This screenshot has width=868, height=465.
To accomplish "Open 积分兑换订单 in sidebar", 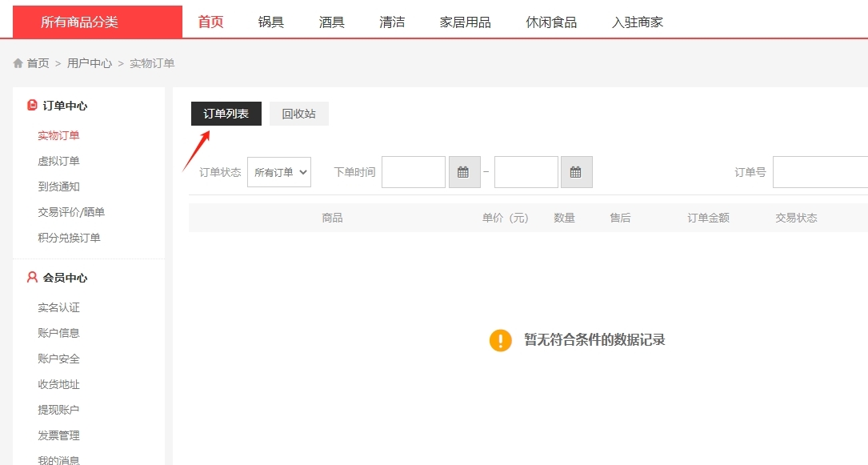I will [69, 238].
